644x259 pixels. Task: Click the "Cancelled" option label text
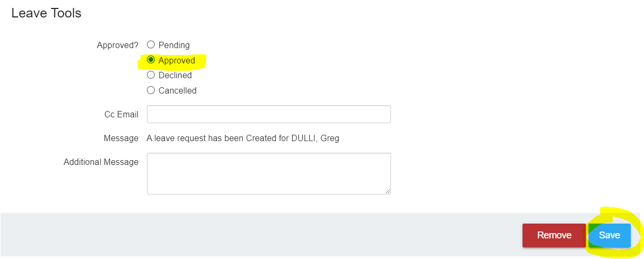(x=178, y=91)
